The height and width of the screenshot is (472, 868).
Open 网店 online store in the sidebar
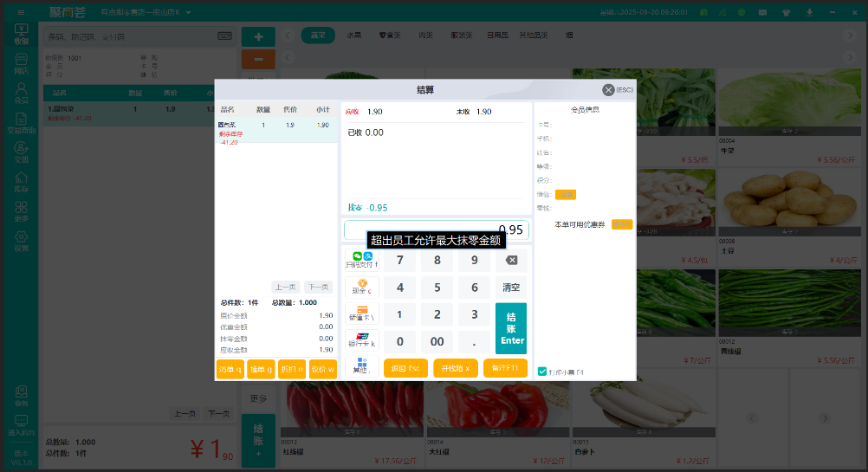pyautogui.click(x=21, y=64)
